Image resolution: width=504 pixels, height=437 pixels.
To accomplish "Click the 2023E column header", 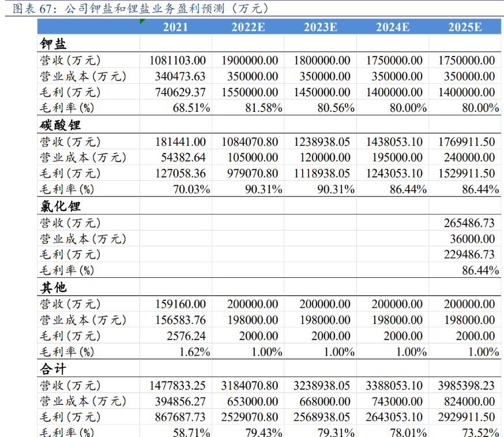I will tap(320, 27).
